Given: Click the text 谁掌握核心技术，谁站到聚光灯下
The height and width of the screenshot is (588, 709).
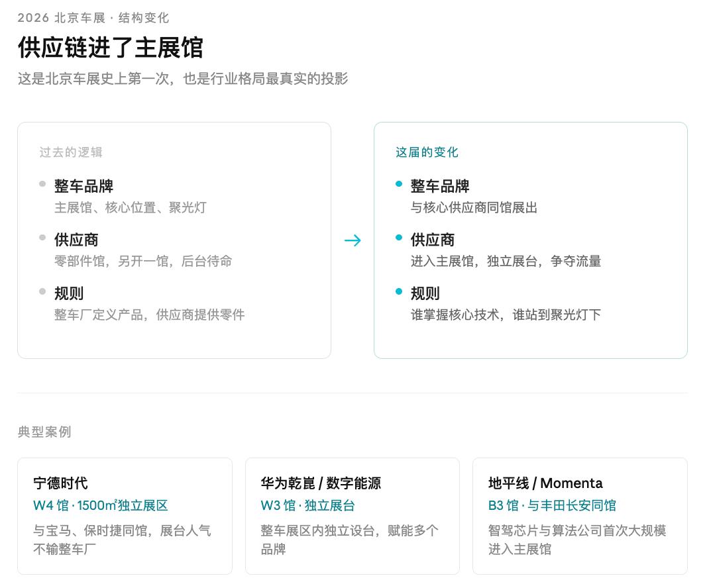Looking at the screenshot, I should [506, 315].
